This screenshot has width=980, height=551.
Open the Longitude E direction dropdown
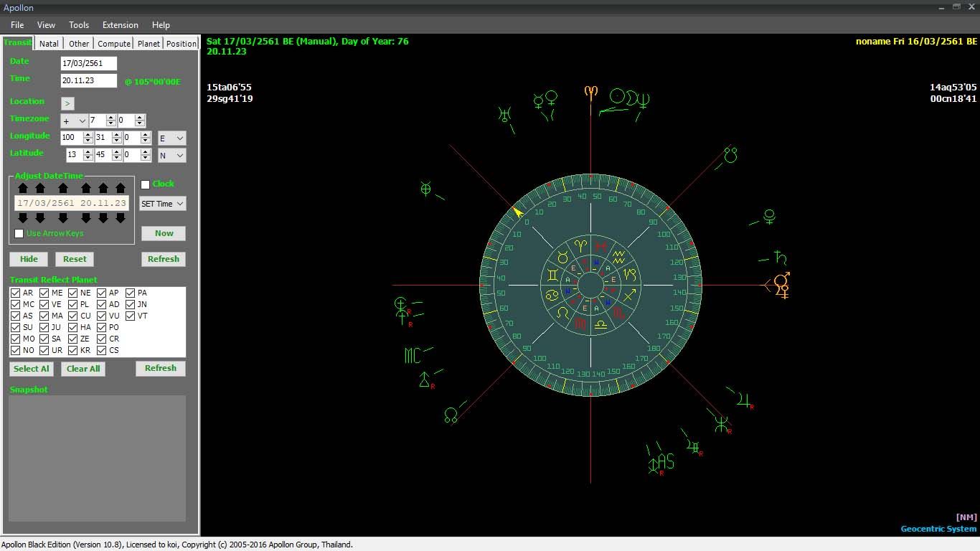pyautogui.click(x=172, y=138)
